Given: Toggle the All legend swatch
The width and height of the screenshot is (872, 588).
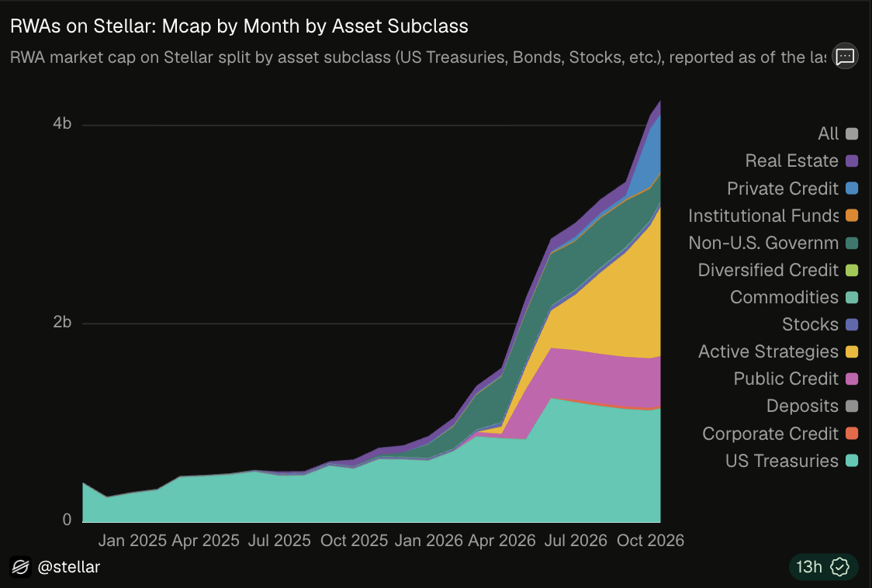Looking at the screenshot, I should point(851,133).
